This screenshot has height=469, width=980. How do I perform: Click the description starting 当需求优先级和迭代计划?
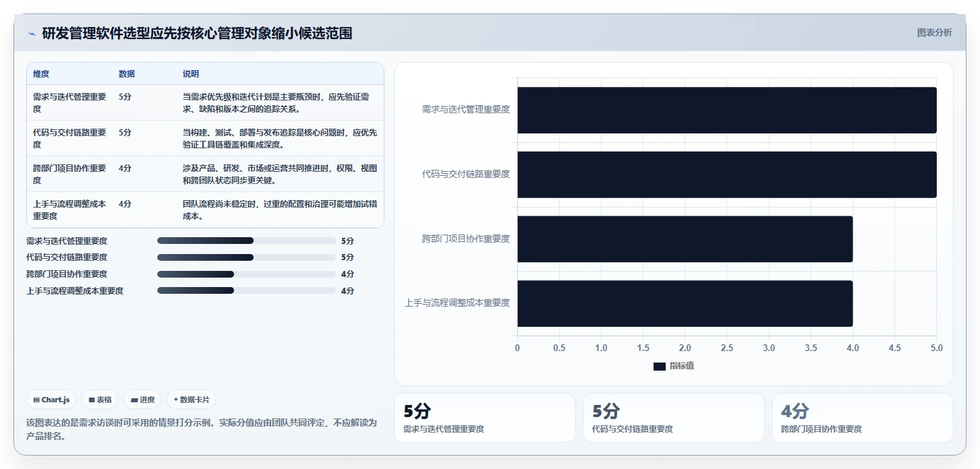[x=277, y=102]
